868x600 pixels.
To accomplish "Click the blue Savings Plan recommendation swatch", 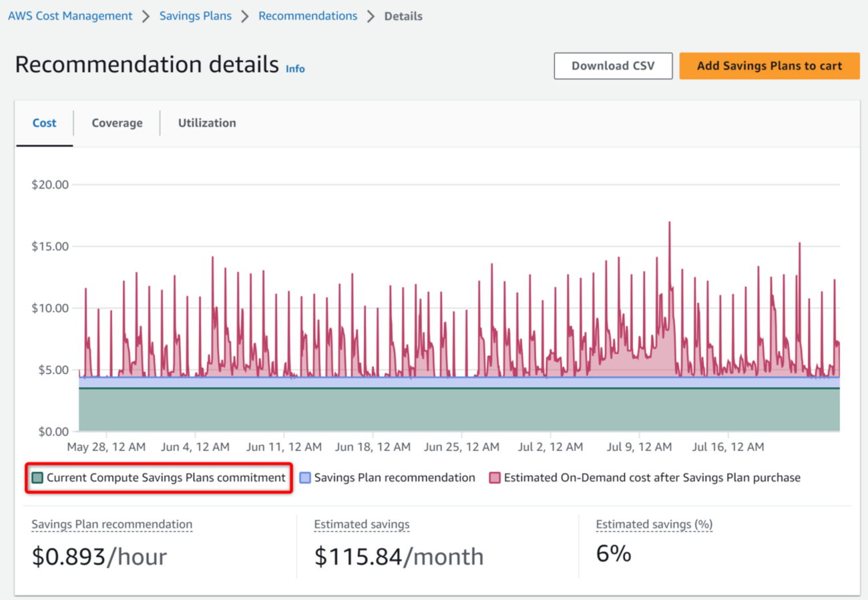I will click(305, 478).
